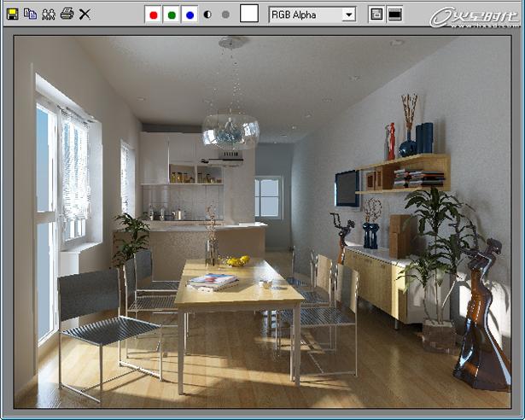Open the white color swatch
The image size is (525, 420).
(248, 14)
